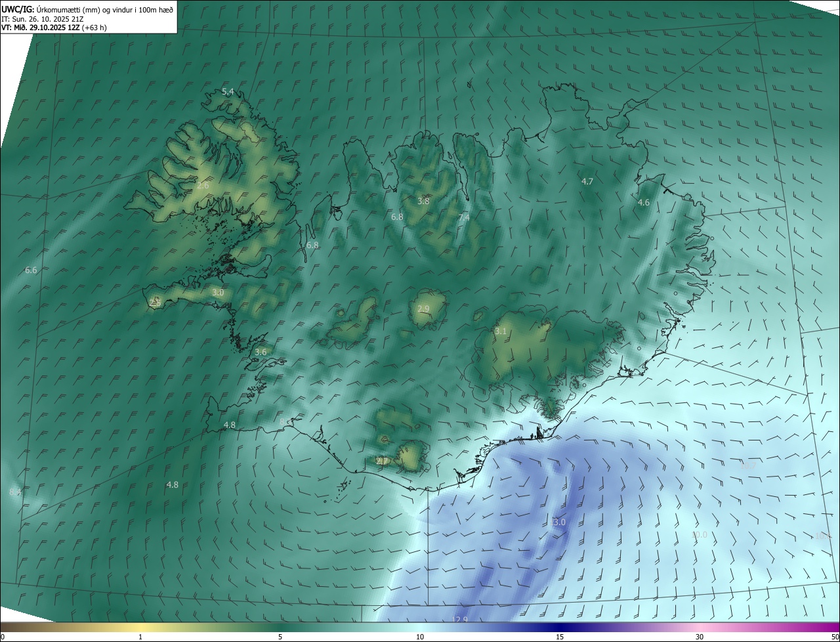Screen dimensions: 840x642
Task: Click the 8.3 value on the southwest coast
Action: (x=285, y=421)
